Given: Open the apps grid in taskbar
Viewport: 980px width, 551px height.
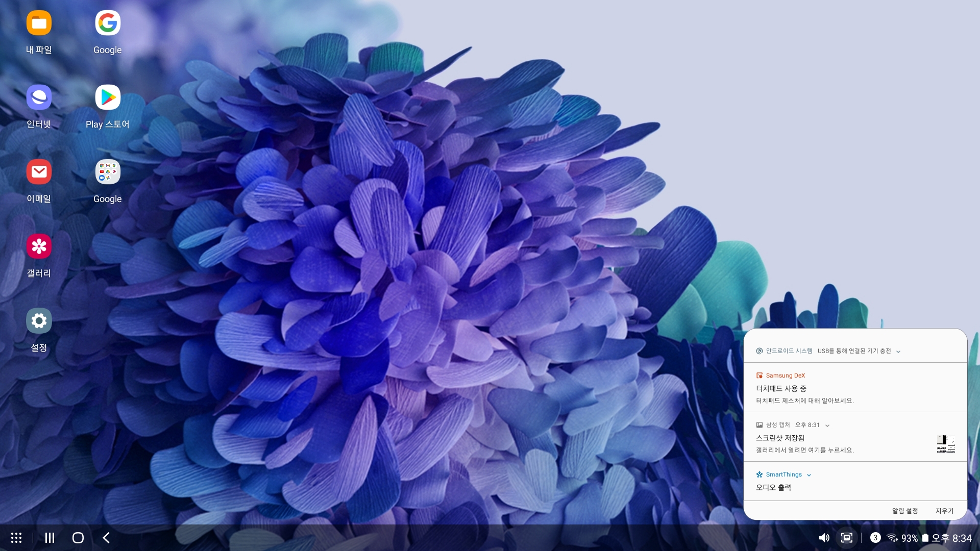Looking at the screenshot, I should point(16,538).
